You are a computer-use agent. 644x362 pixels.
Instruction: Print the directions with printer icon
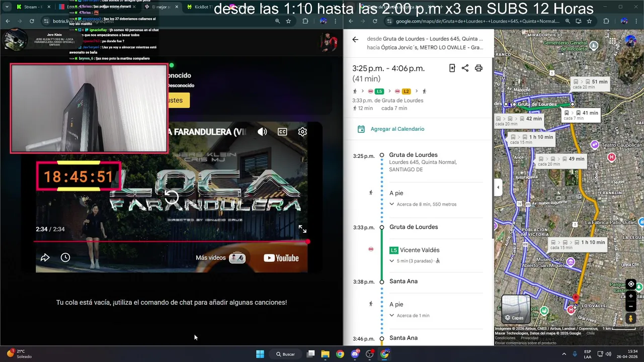click(478, 68)
